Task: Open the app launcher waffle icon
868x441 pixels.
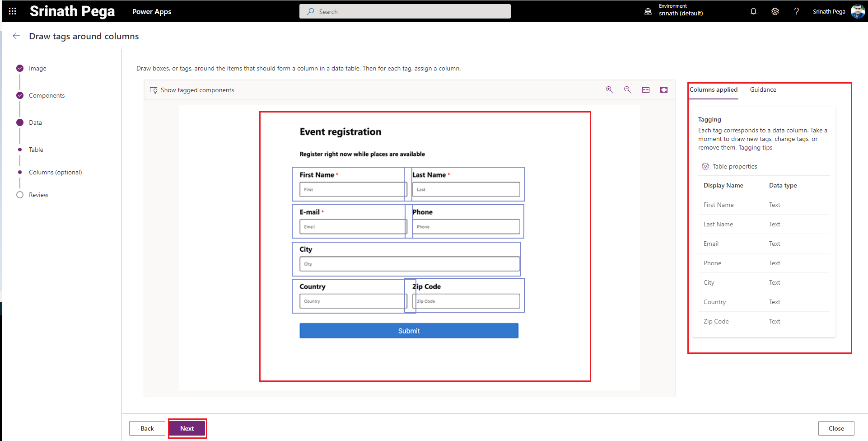Action: 12,11
